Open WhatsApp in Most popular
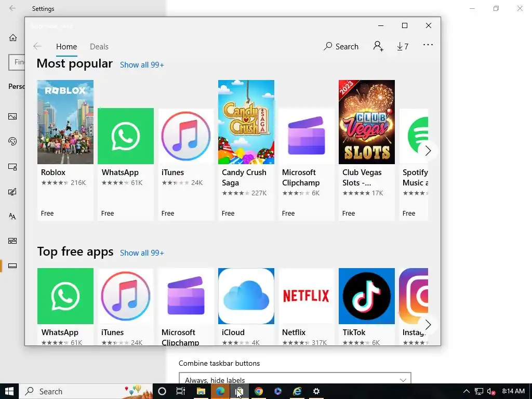Viewport: 532px width, 399px height. (126, 164)
